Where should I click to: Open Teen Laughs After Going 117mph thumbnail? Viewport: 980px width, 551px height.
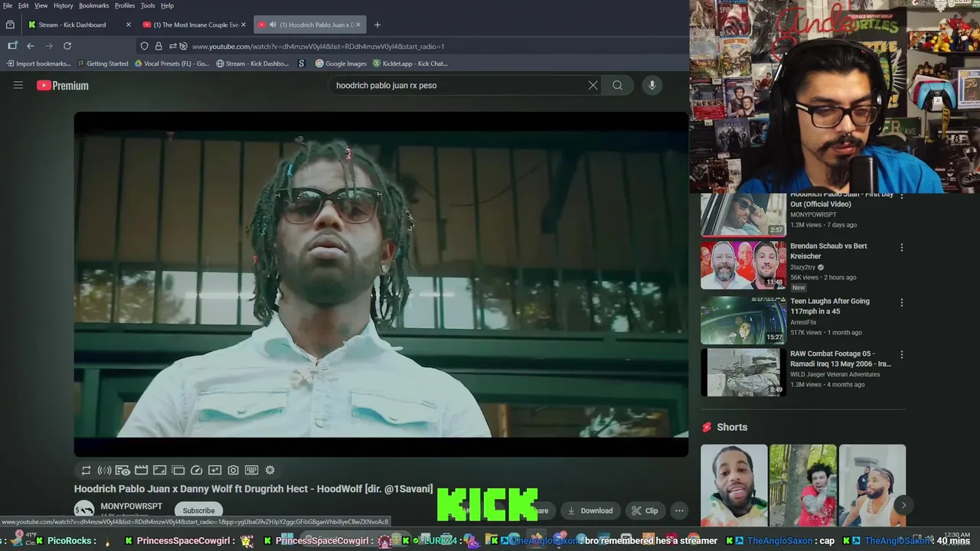coord(743,320)
